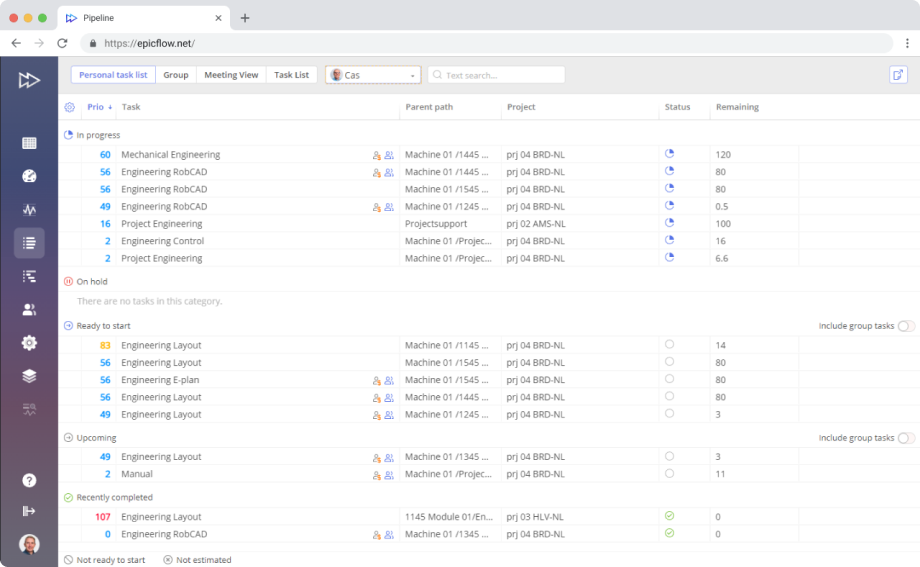Click prj 03 HLV-NL project cell
Screen dimensions: 920x567
(535, 517)
